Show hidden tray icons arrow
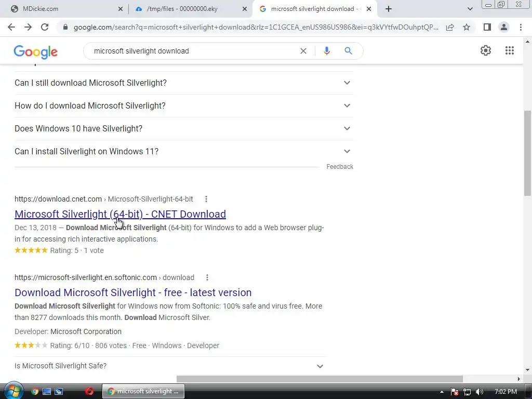532x399 pixels. pyautogui.click(x=442, y=392)
